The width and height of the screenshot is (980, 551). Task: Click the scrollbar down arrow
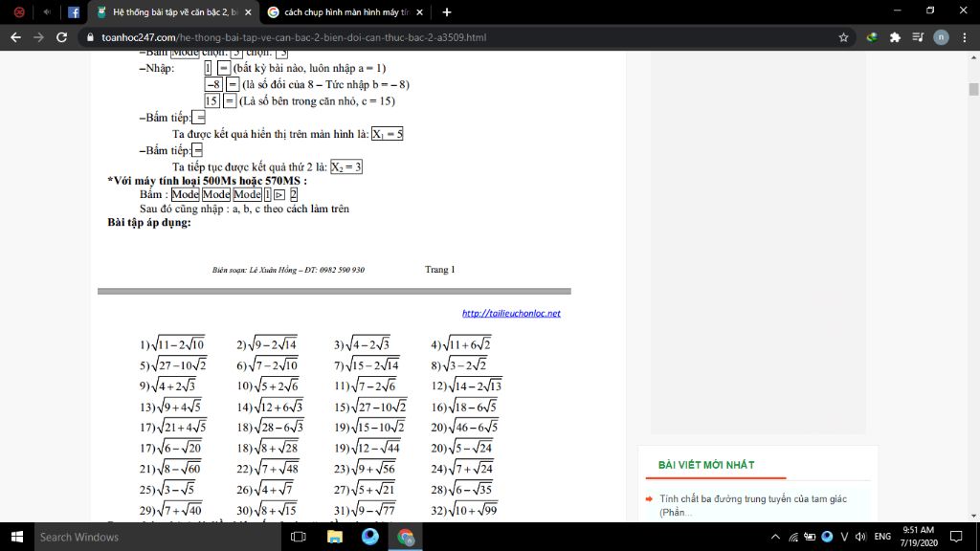click(973, 516)
